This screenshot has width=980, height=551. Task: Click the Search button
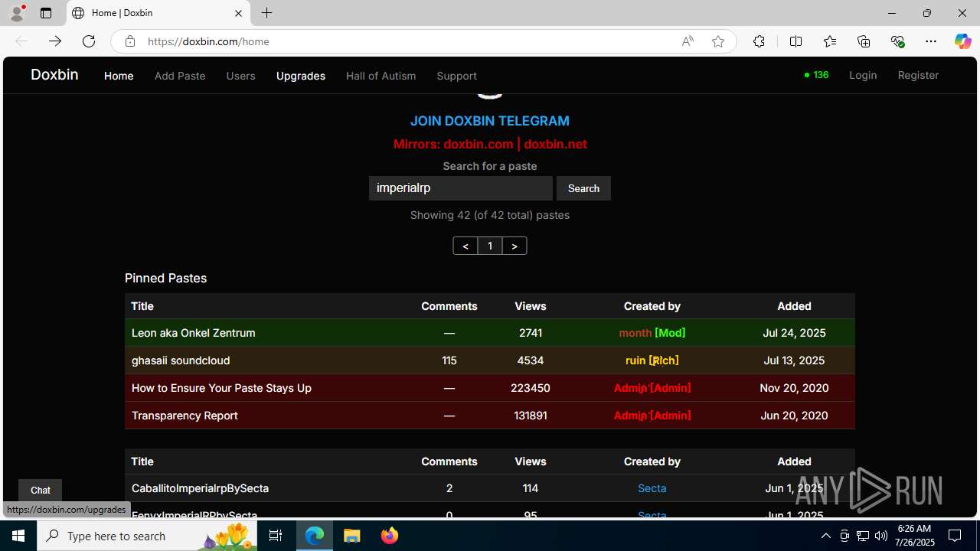point(583,188)
